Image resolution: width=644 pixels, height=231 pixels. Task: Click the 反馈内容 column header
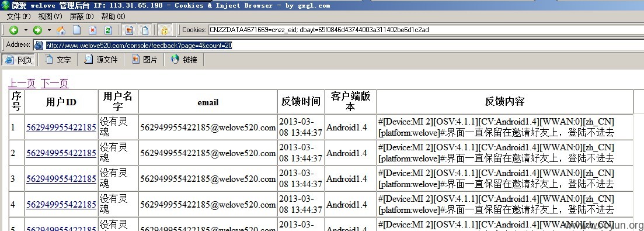tap(505, 102)
